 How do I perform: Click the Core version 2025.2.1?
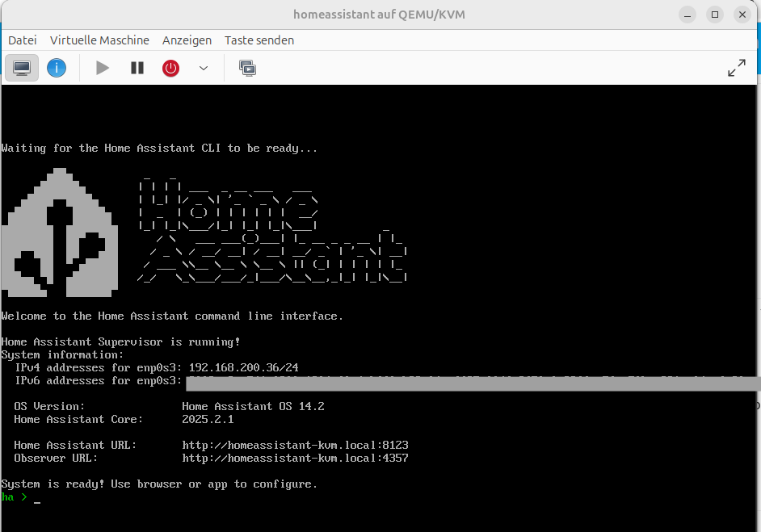[208, 419]
